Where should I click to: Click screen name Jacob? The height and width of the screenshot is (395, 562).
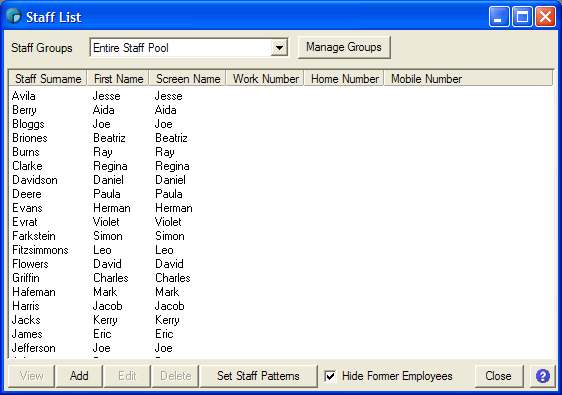[x=170, y=306]
